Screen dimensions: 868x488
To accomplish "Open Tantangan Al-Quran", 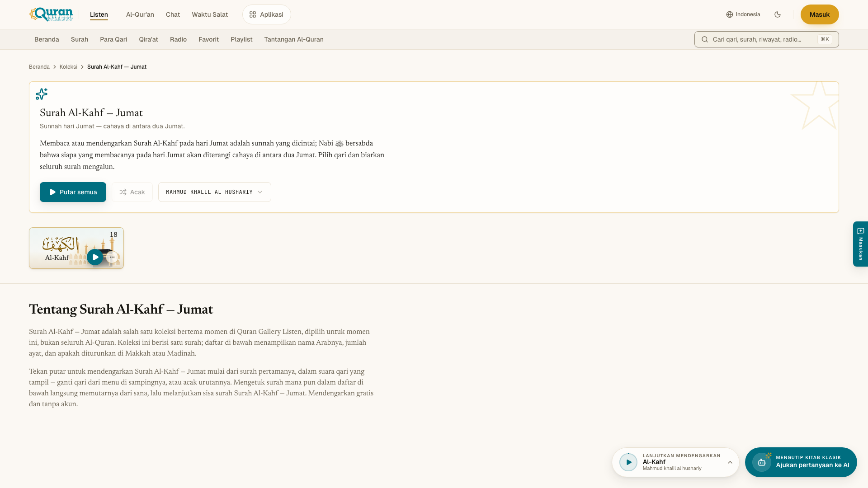I will pyautogui.click(x=294, y=39).
